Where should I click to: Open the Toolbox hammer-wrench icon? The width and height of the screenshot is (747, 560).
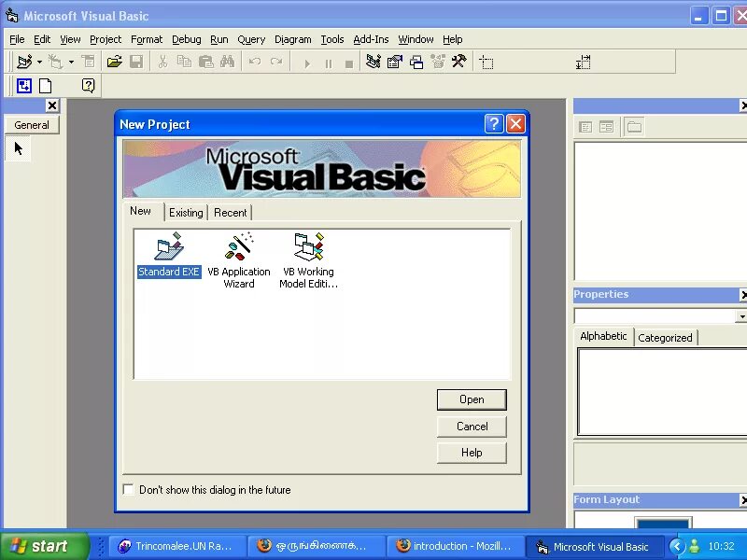(458, 62)
